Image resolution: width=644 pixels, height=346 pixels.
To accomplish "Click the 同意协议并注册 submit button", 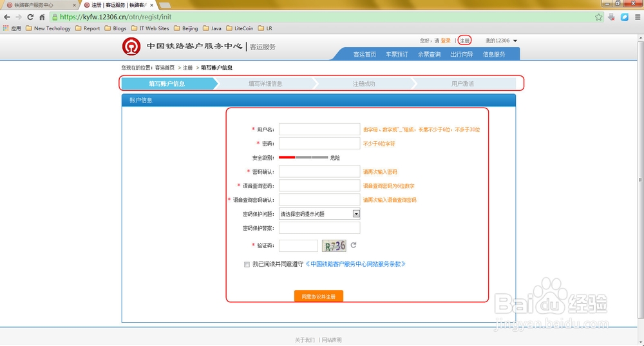I will 319,296.
